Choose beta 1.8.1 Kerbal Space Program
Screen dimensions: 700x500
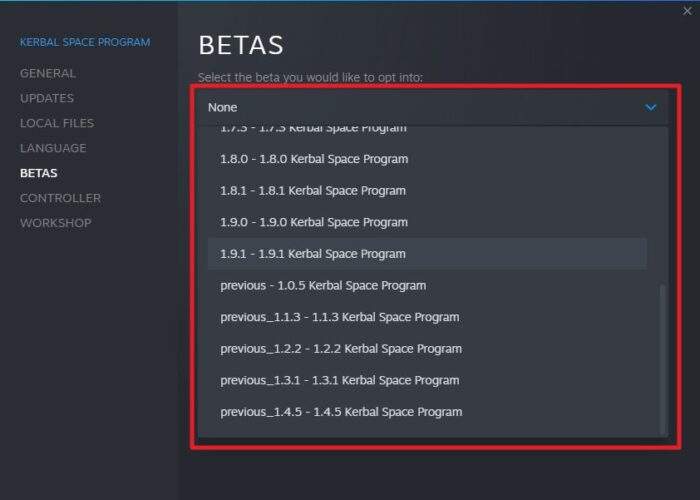(427, 191)
